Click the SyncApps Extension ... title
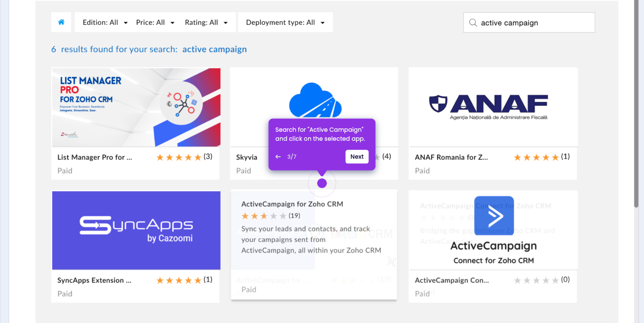 [x=94, y=280]
